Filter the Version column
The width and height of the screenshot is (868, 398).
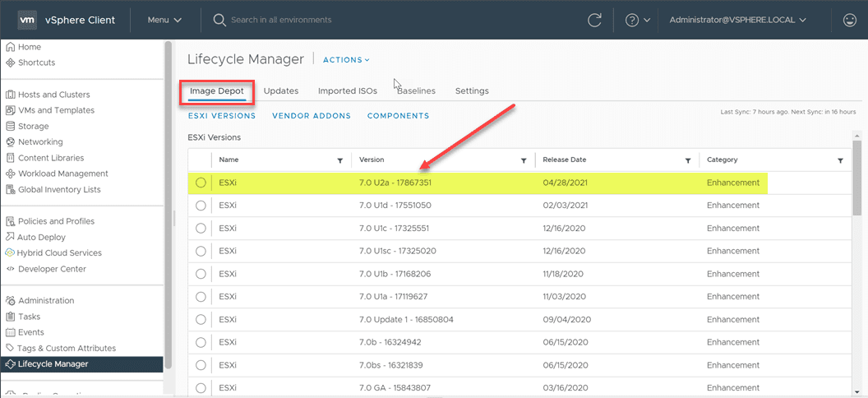tap(523, 160)
